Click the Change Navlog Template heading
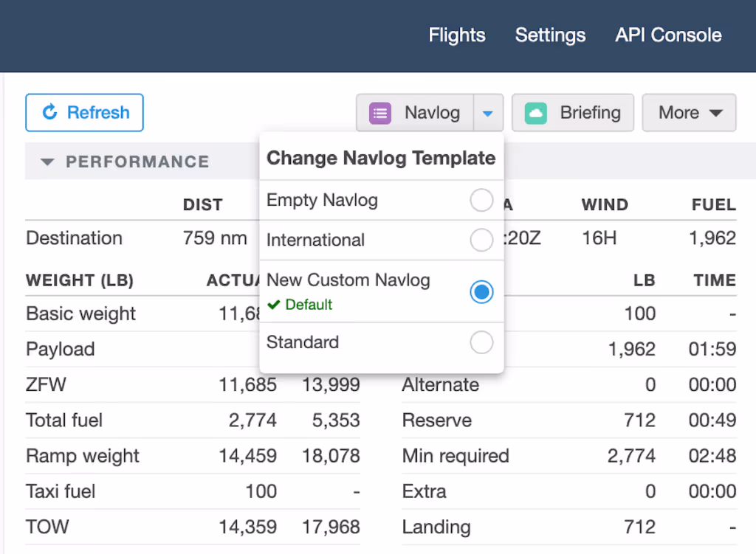This screenshot has height=554, width=756. click(381, 158)
